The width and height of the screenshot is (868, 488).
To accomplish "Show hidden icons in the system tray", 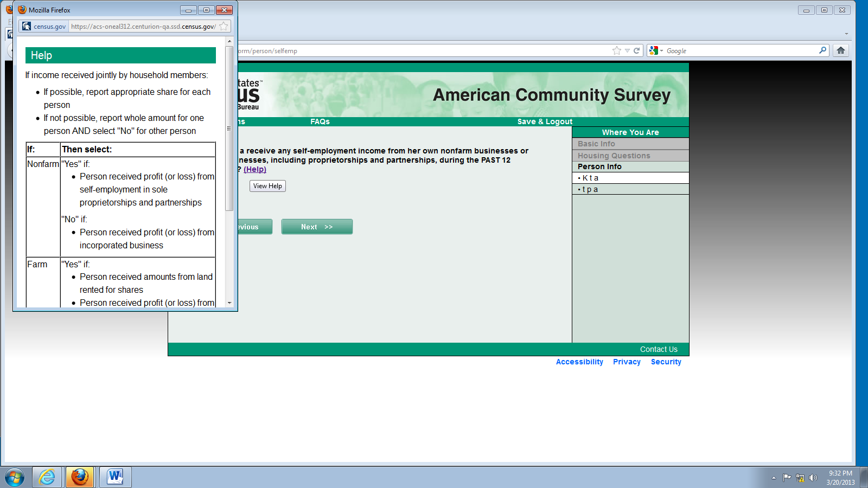I will point(774,478).
